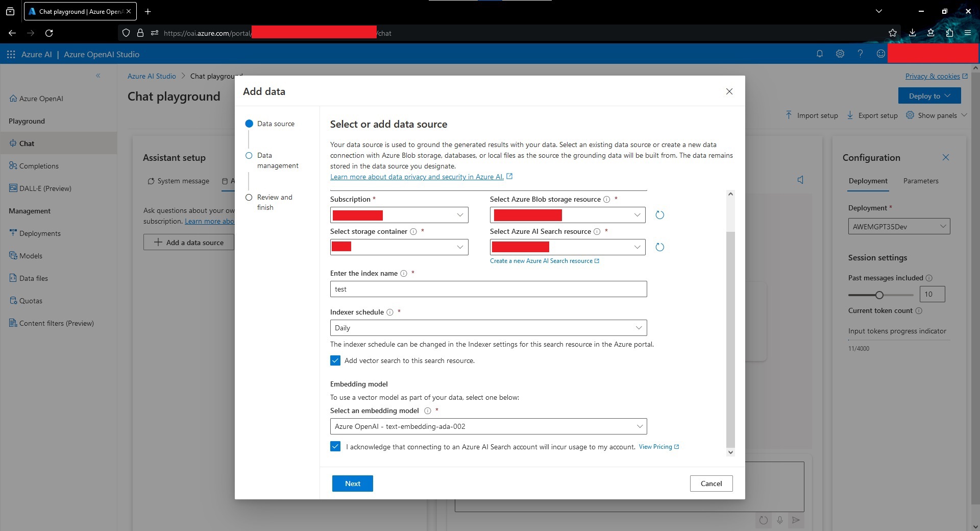
Task: Open the browser hamburger menu
Action: click(968, 33)
